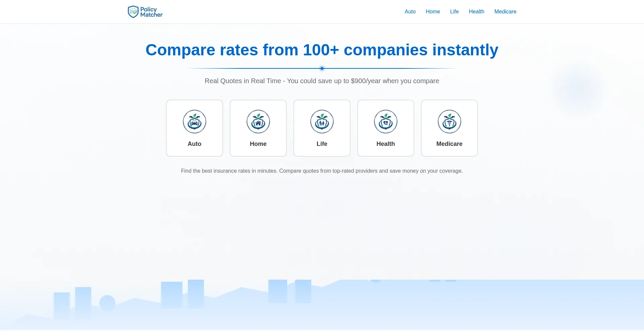Open the Medicare insurance card

pyautogui.click(x=449, y=128)
